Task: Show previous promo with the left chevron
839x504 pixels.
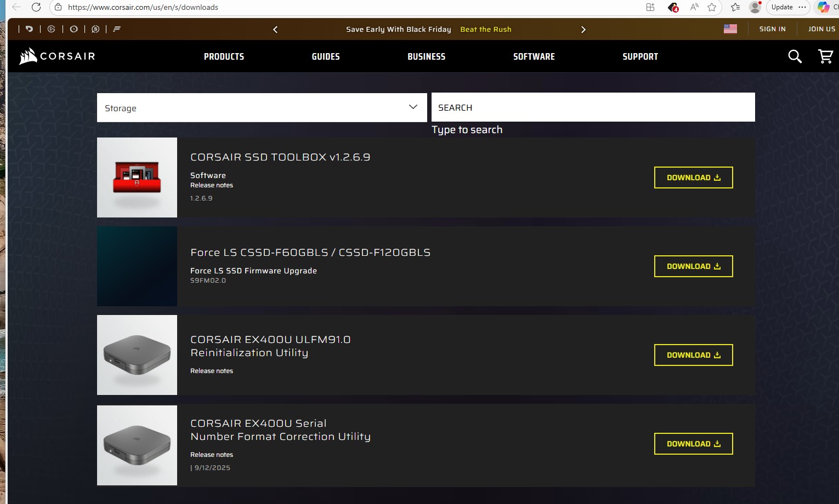Action: 275,30
